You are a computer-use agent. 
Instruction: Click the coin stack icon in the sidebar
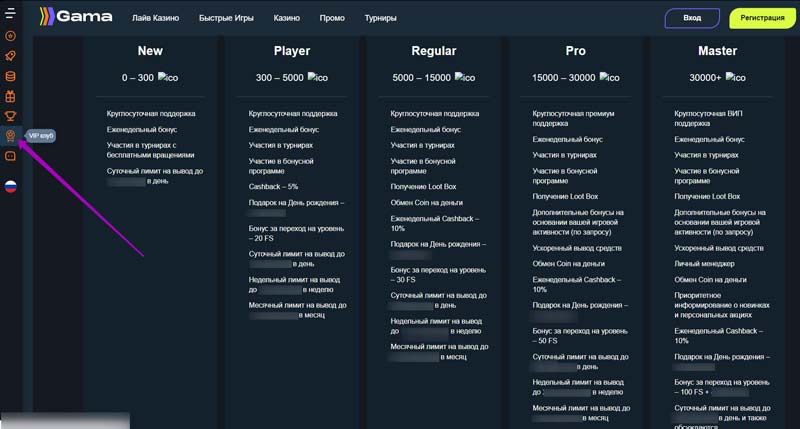pos(11,75)
